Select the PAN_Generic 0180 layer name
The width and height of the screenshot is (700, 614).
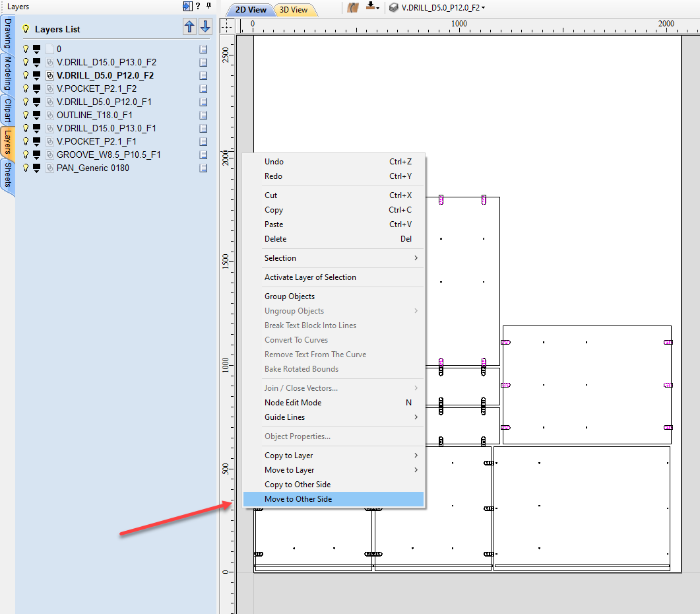click(x=93, y=168)
